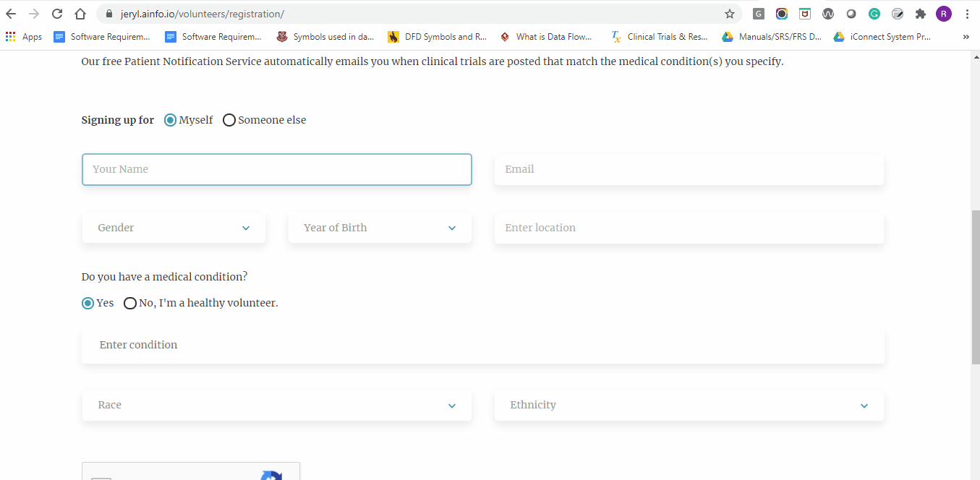
Task: Bookmark the page with the star icon
Action: (x=731, y=13)
